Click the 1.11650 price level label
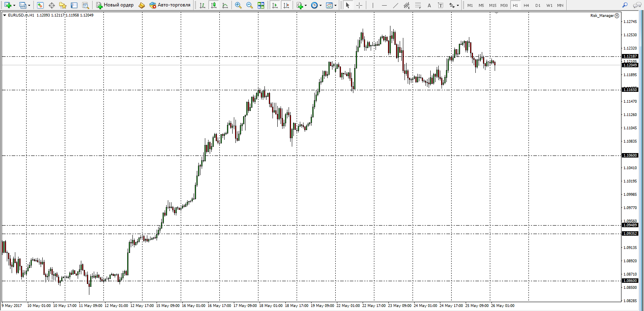Image resolution: width=644 pixels, height=311 pixels. [630, 90]
